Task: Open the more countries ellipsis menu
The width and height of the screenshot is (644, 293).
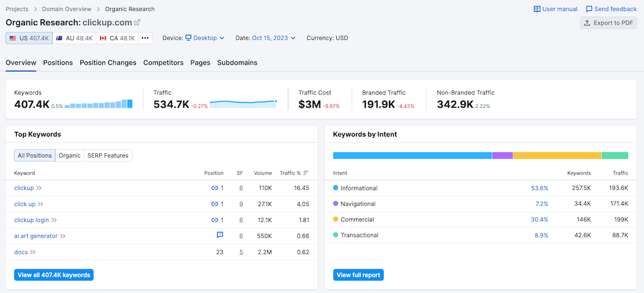Action: tap(145, 38)
